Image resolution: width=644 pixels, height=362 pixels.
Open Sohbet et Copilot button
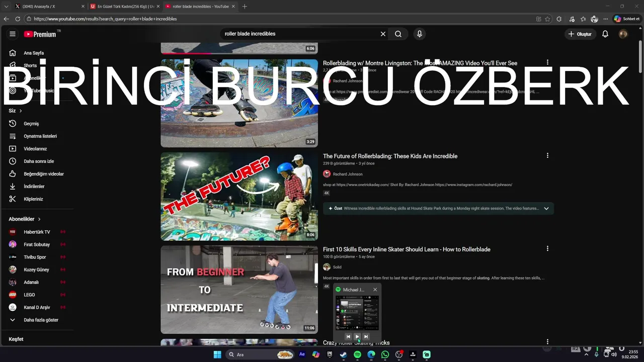point(626,19)
